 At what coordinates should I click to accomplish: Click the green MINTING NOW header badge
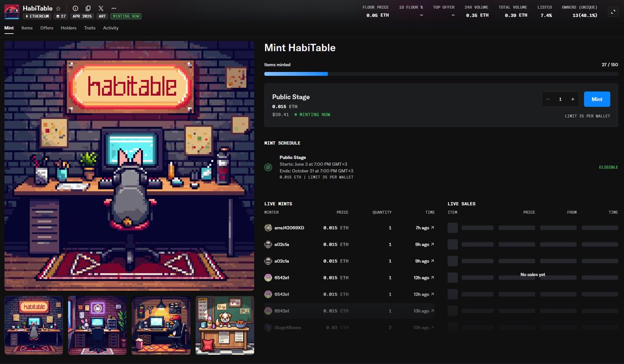(x=126, y=16)
